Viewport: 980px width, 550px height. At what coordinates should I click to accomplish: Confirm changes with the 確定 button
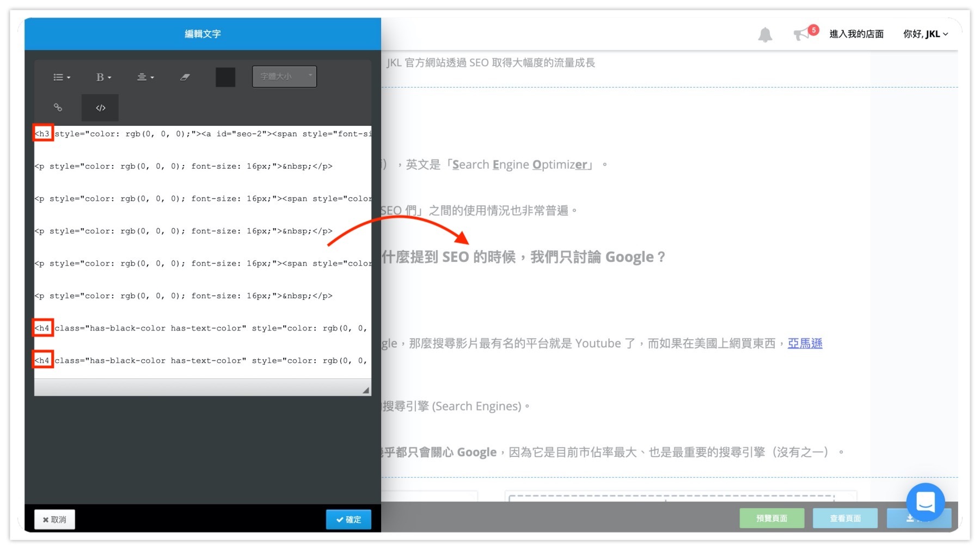[x=348, y=520]
